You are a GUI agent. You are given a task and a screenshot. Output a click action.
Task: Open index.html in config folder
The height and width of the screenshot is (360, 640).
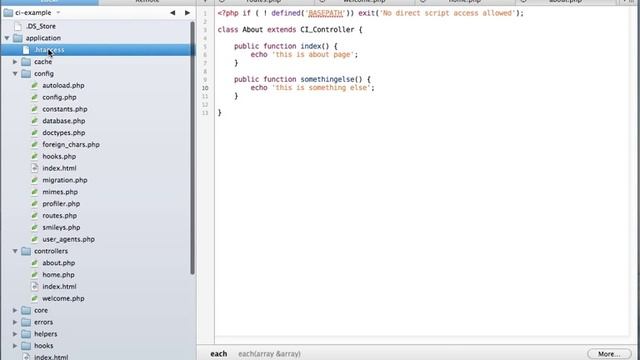click(59, 168)
